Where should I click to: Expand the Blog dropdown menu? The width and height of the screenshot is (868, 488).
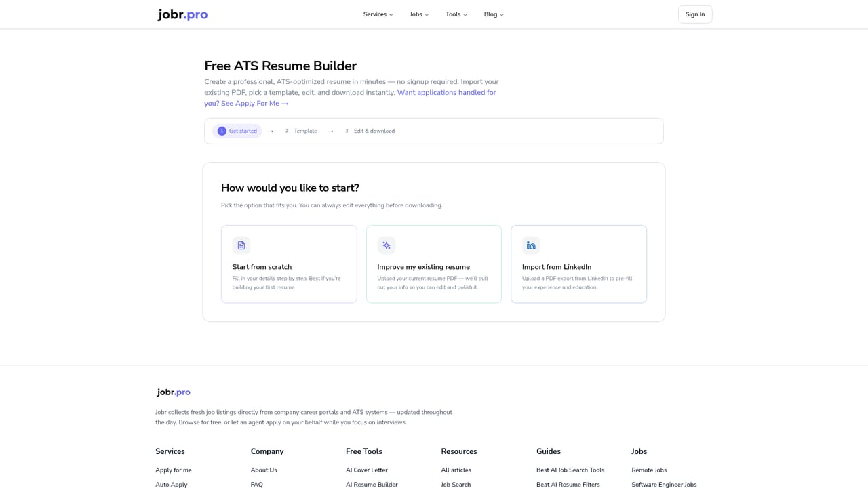[x=494, y=14]
